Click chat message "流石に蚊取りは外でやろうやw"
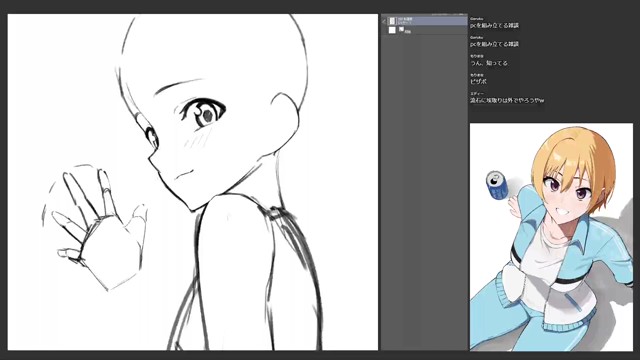Image resolution: width=640 pixels, height=360 pixels. (507, 100)
